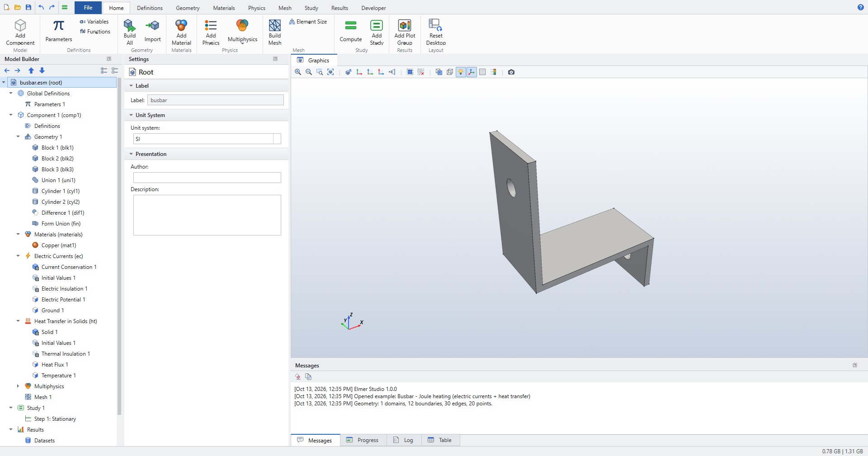Image resolution: width=868 pixels, height=456 pixels.
Task: Collapse the Presentation section
Action: pyautogui.click(x=131, y=154)
